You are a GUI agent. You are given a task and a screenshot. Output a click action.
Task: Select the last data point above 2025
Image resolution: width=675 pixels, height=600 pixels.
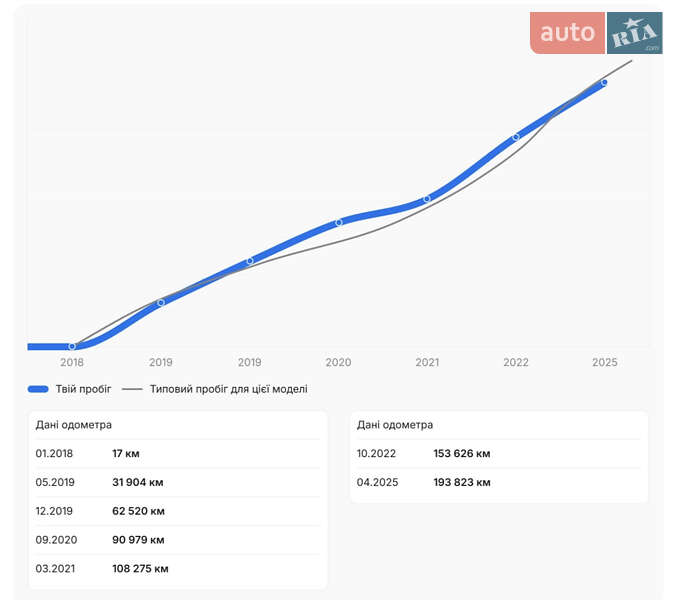click(x=604, y=83)
